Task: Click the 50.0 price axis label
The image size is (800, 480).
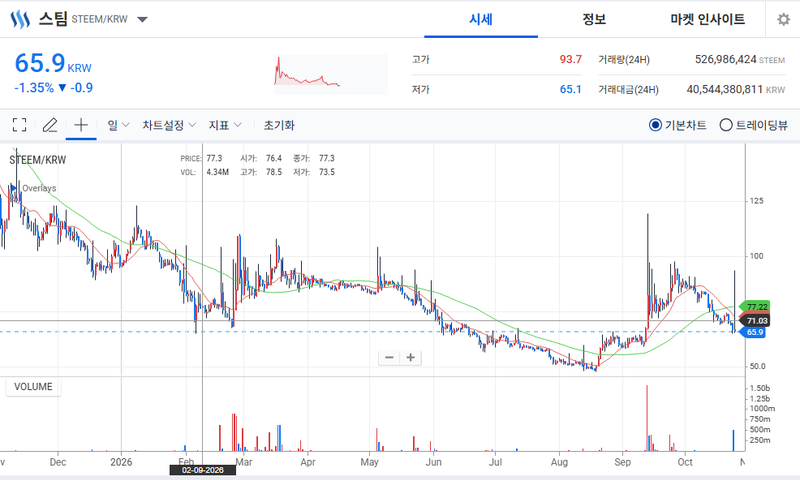Action: pos(758,366)
